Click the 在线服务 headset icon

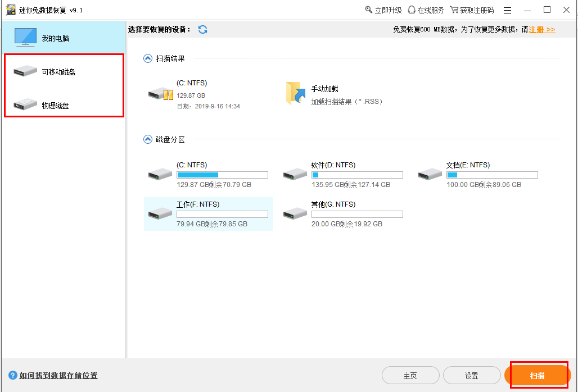pos(412,10)
